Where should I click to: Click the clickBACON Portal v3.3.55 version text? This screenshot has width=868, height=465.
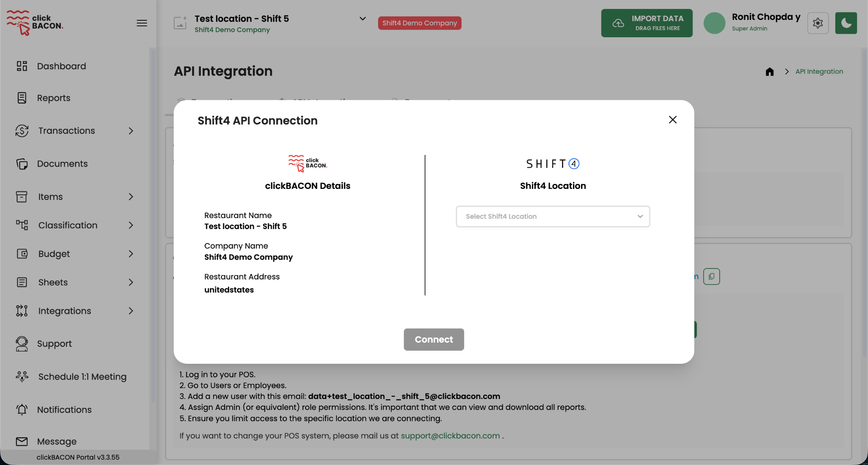[x=78, y=457]
